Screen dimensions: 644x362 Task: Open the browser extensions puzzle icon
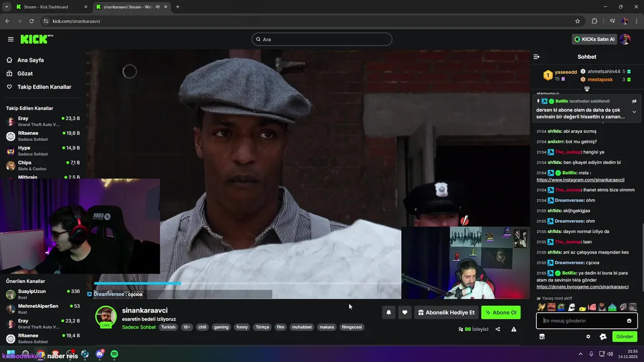[x=595, y=21]
